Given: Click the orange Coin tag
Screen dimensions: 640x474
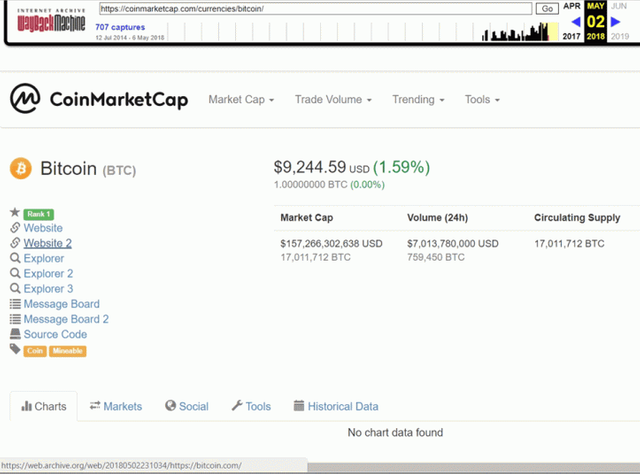Looking at the screenshot, I should point(35,351).
